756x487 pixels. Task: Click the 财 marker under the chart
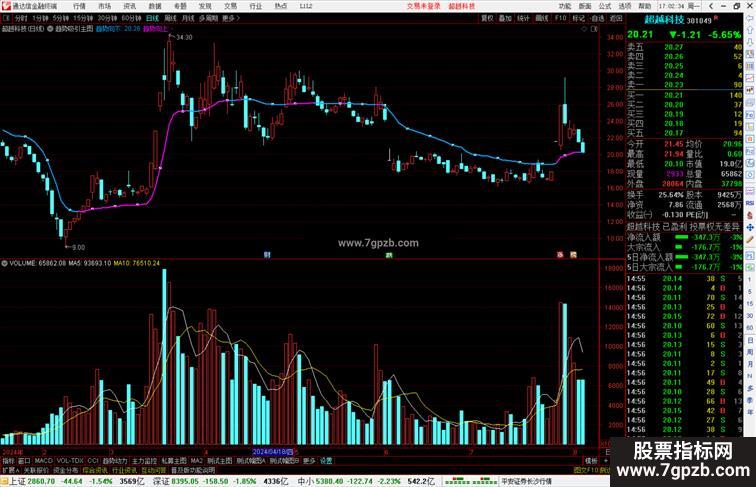point(267,255)
